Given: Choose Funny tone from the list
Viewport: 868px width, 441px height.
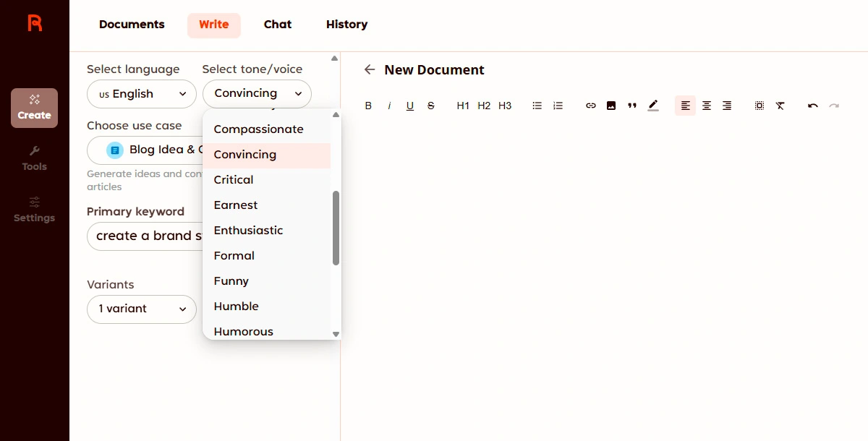Looking at the screenshot, I should 266,281.
